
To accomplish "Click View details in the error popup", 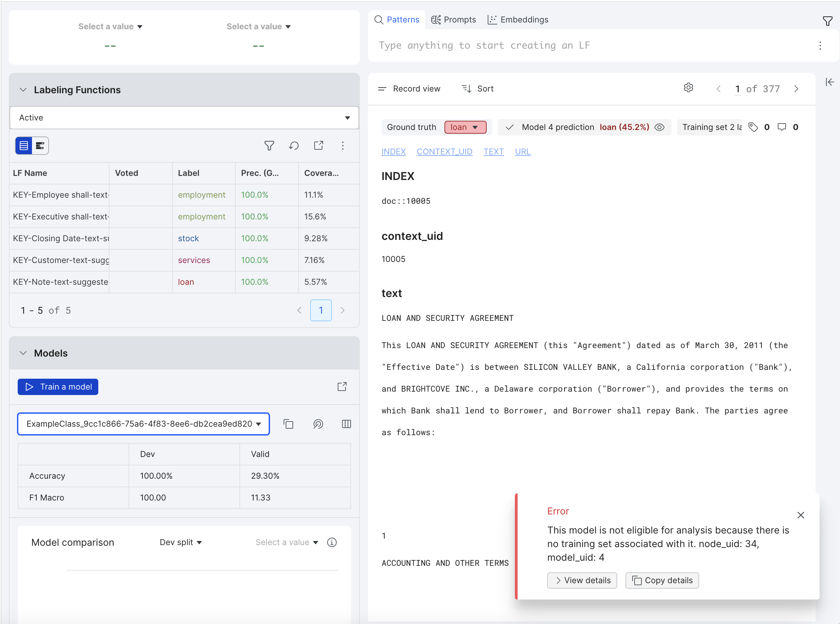I will pos(582,580).
